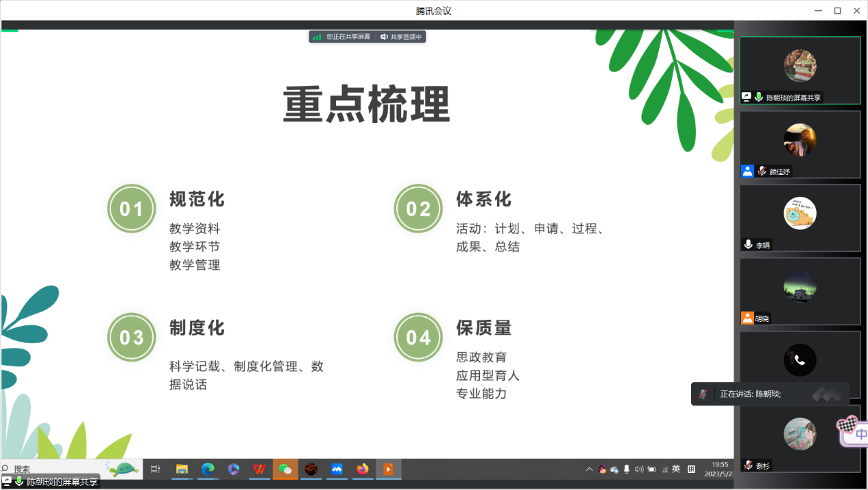Click the 思政教育 text line
This screenshot has width=868, height=490.
(482, 358)
